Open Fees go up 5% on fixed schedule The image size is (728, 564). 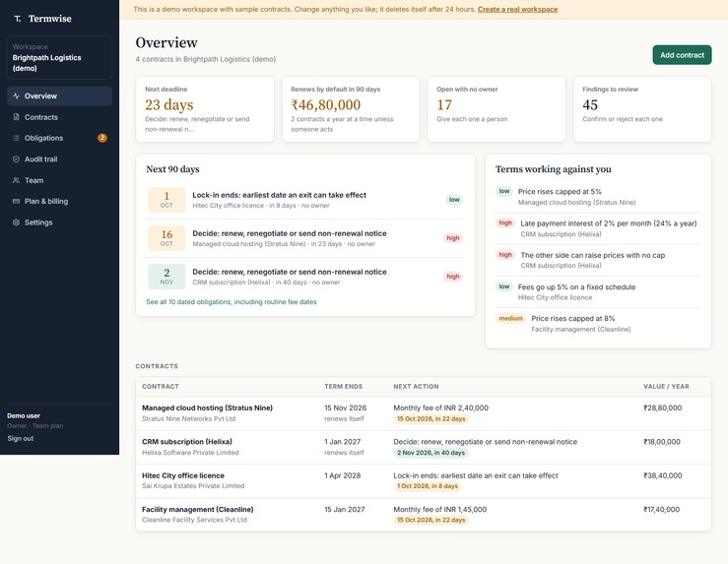tap(598, 291)
